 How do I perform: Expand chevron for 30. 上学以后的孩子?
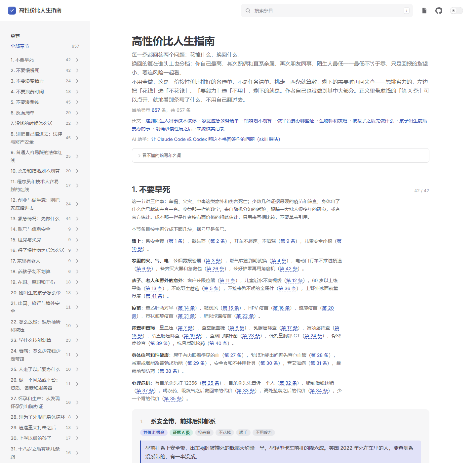point(77,438)
